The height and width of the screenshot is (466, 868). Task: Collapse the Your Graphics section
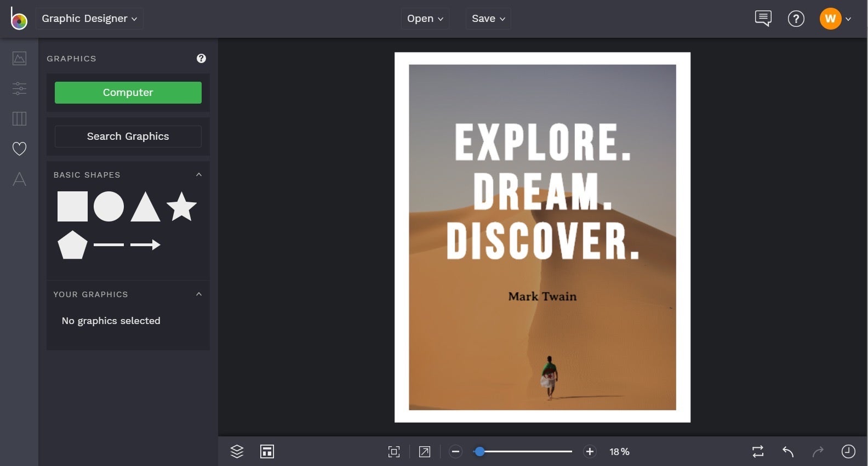point(199,294)
